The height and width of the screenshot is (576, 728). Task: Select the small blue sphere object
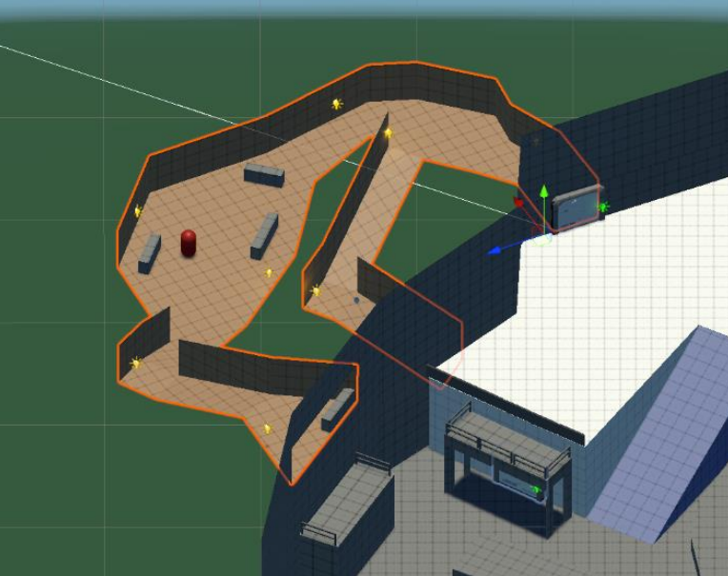point(356,301)
